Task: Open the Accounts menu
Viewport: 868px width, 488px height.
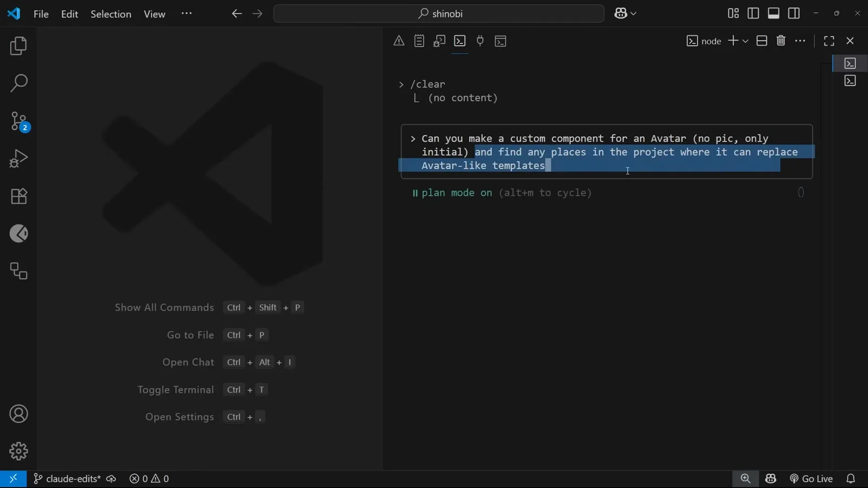Action: pyautogui.click(x=18, y=414)
